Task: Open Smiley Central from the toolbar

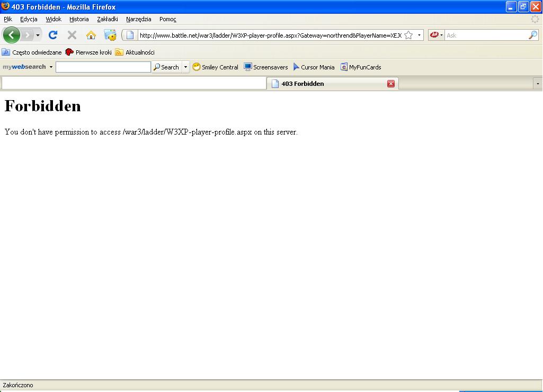Action: point(215,67)
